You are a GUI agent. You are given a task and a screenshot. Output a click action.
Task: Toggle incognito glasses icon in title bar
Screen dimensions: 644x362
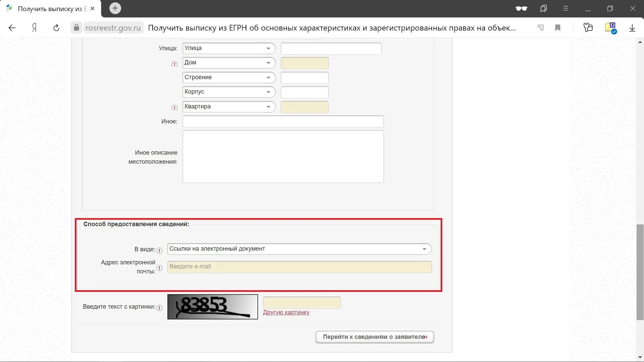pos(521,8)
